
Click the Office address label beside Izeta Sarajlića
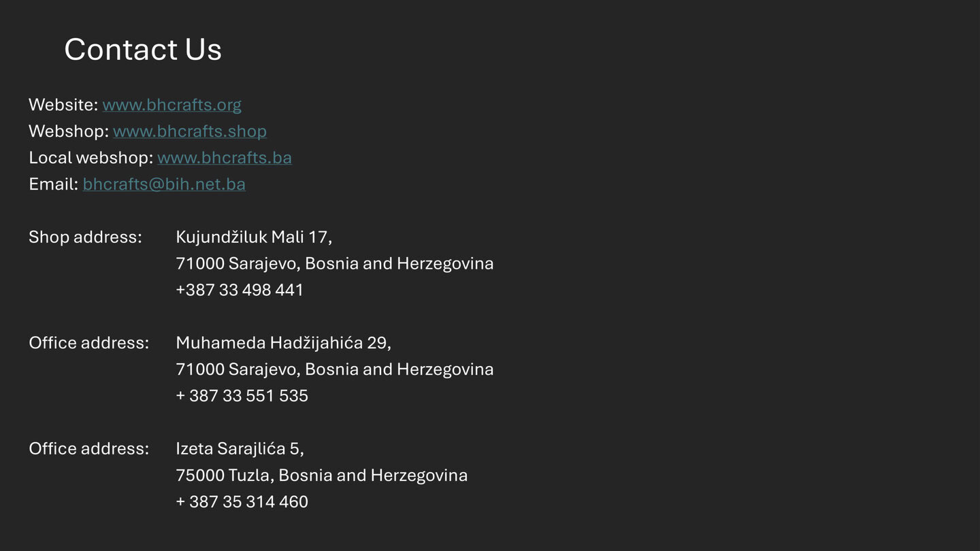tap(88, 449)
